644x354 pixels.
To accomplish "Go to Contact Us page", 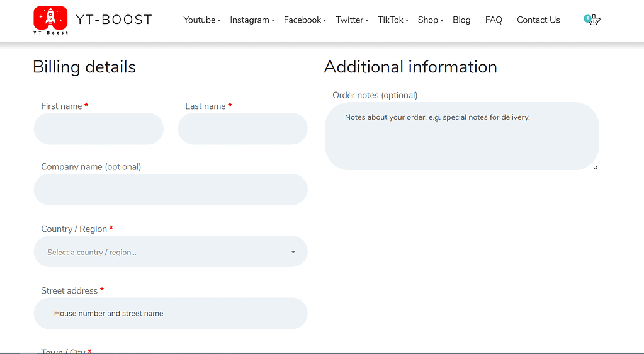I will (x=538, y=20).
